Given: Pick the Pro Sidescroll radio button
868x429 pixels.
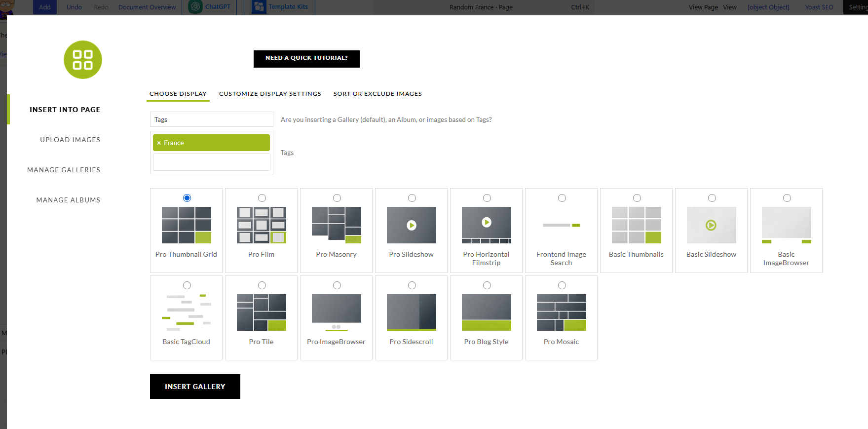Looking at the screenshot, I should click(412, 285).
